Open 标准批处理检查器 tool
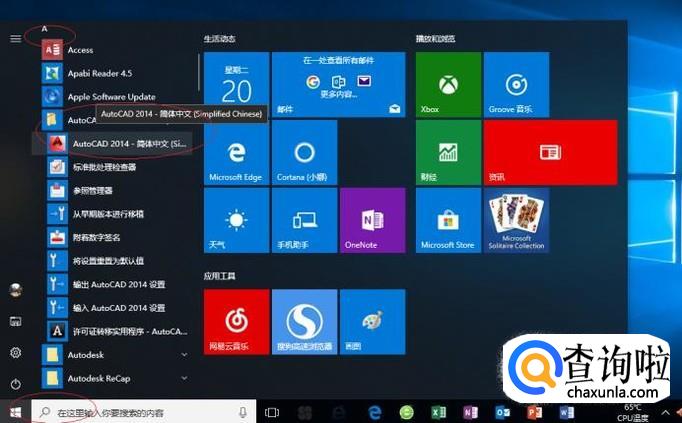The width and height of the screenshot is (682, 423). click(115, 167)
